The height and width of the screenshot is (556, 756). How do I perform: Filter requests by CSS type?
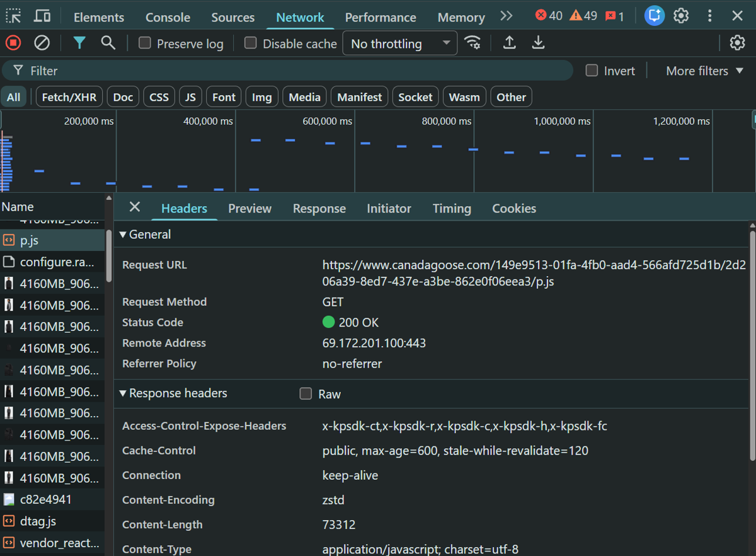click(159, 97)
